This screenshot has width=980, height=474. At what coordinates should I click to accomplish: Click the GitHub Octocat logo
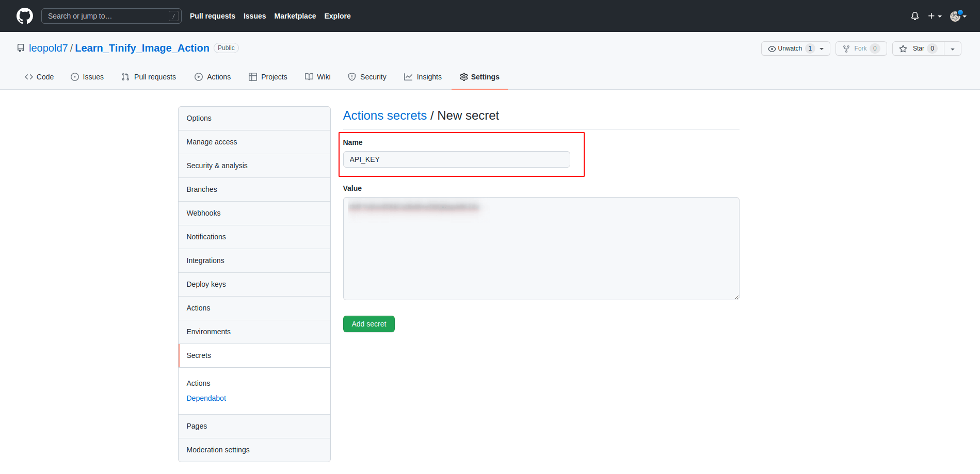pos(24,16)
